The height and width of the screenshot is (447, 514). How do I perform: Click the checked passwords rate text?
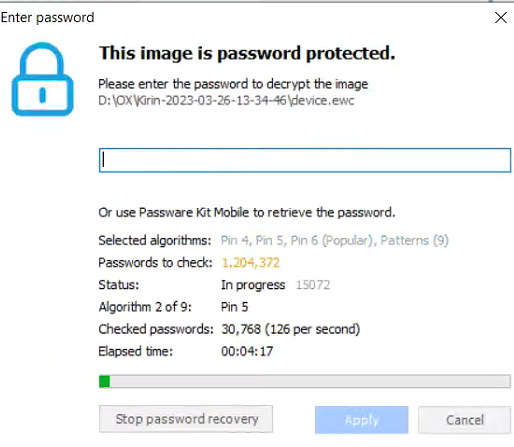[x=290, y=329]
